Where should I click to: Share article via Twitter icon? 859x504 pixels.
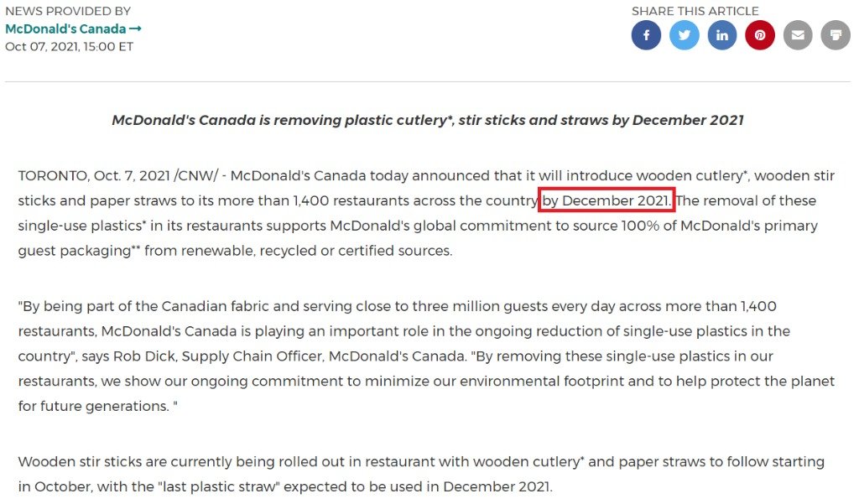click(684, 35)
